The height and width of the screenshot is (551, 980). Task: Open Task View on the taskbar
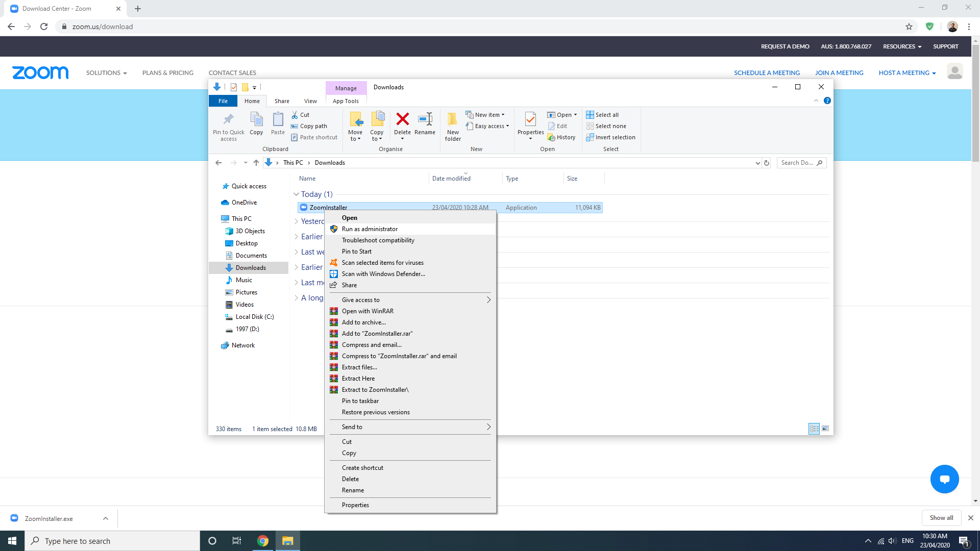point(236,541)
